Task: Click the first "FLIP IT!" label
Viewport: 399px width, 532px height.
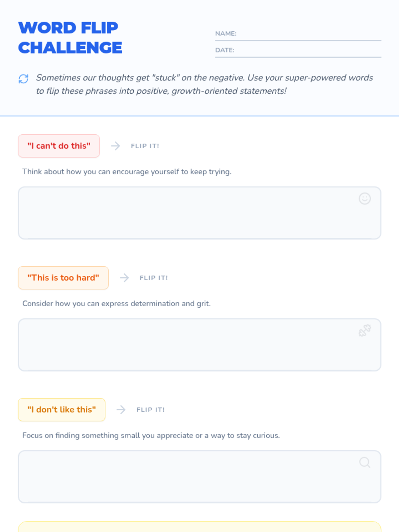Action: tap(145, 146)
